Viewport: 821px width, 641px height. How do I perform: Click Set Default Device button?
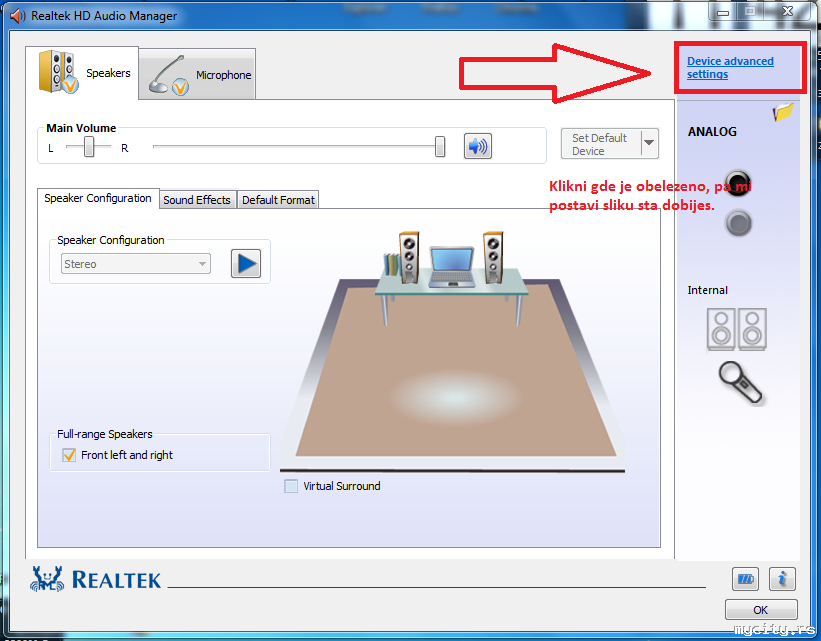pos(601,144)
